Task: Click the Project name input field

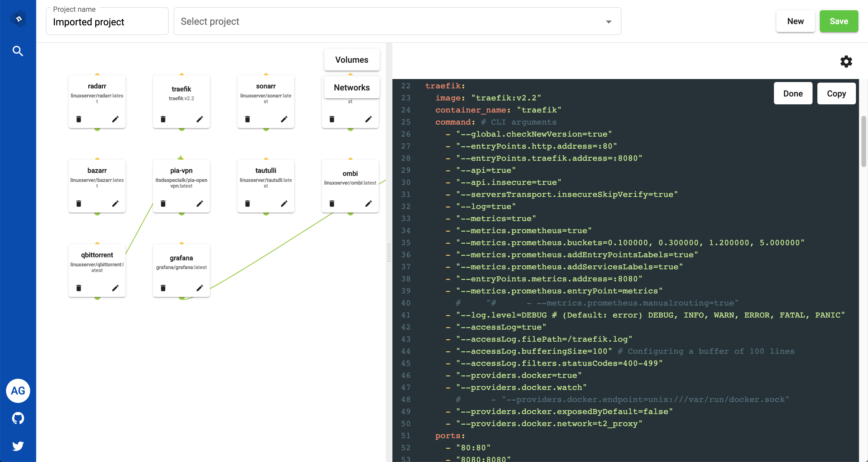Action: 107,22
